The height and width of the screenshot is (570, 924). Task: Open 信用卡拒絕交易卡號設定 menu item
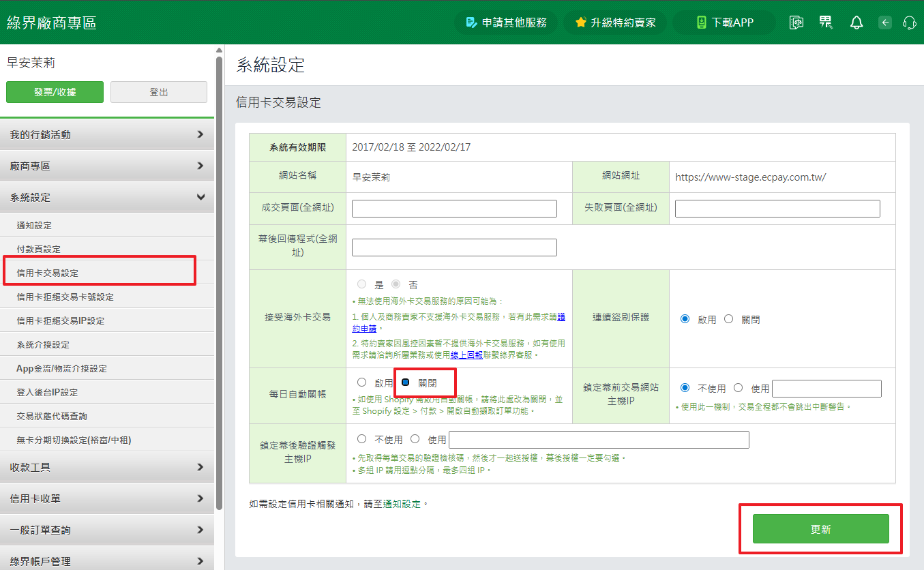[65, 297]
